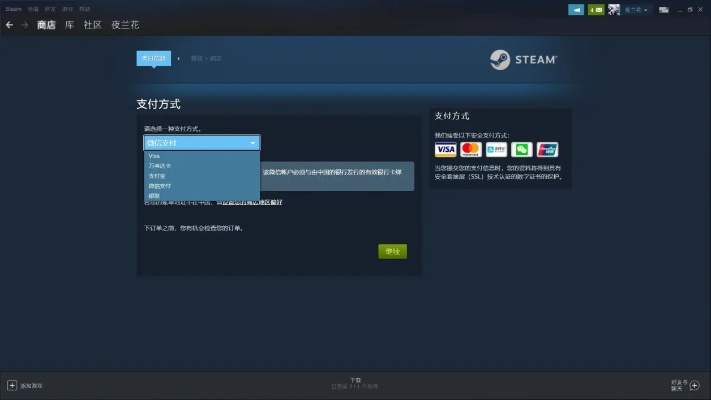Choose 万事达卡 from the payment list

tap(202, 166)
